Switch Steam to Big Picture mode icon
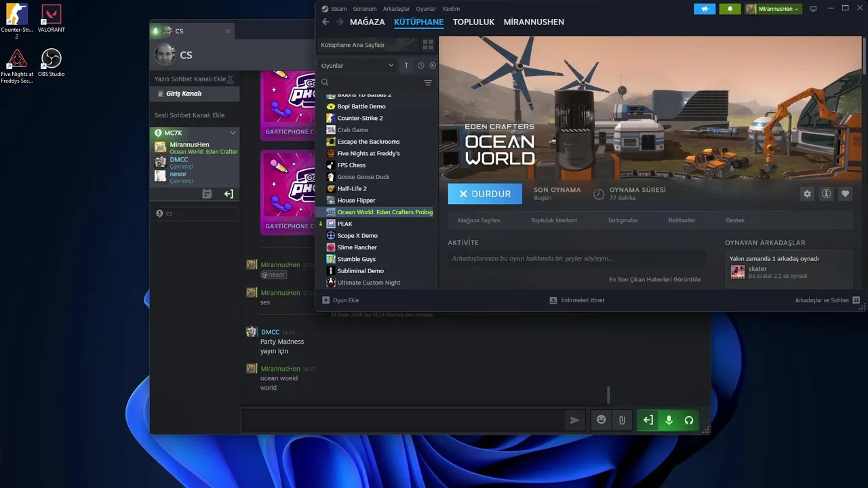Image resolution: width=868 pixels, height=488 pixels. pyautogui.click(x=813, y=9)
